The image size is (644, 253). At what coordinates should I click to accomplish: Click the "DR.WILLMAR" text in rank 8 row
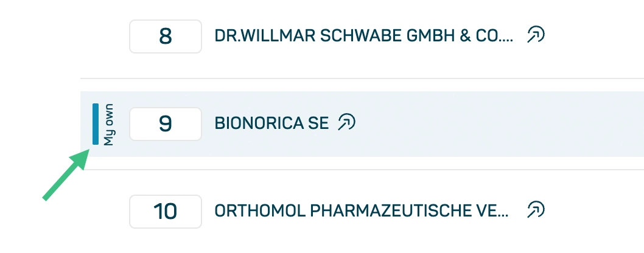[265, 36]
